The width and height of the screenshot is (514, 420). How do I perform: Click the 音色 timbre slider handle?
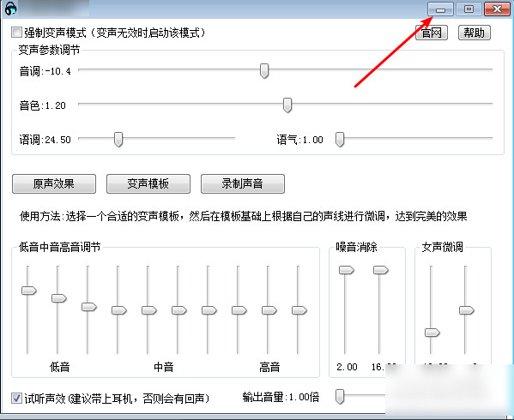click(x=287, y=105)
